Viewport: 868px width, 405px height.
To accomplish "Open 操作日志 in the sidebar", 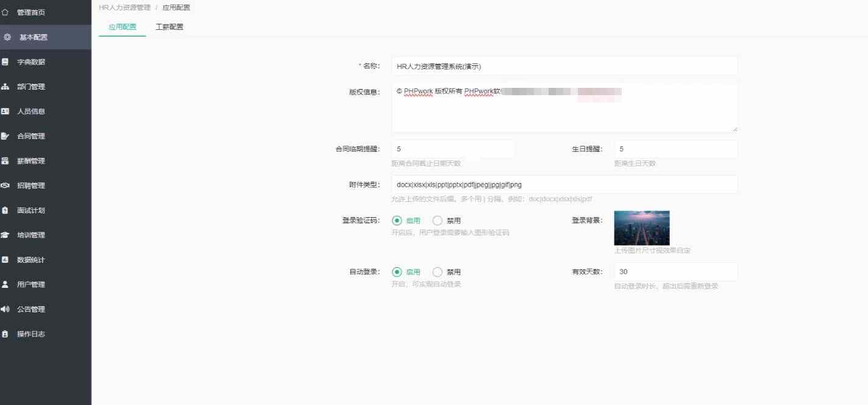I will (30, 334).
